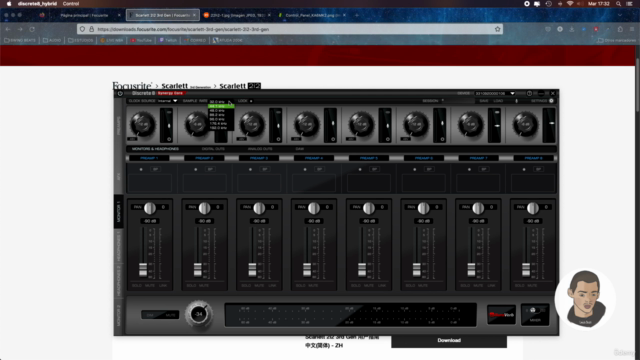Click the power icon beside Discrete 8 title
Viewport: 640px width, 360px height.
point(120,93)
